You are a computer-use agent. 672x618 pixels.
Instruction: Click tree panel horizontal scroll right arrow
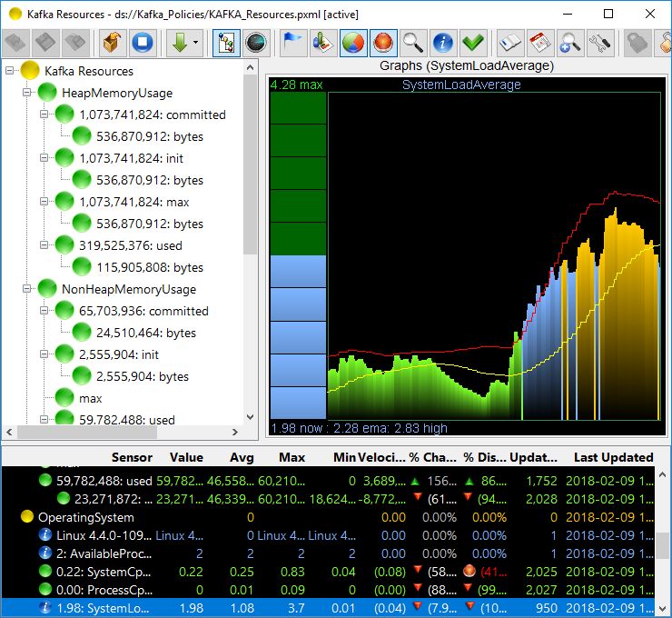(235, 433)
